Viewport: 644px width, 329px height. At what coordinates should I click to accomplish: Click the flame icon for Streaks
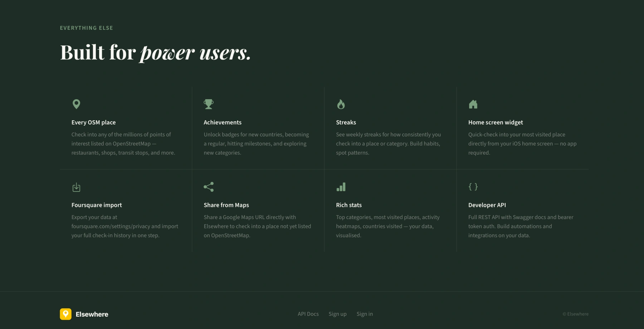[341, 104]
